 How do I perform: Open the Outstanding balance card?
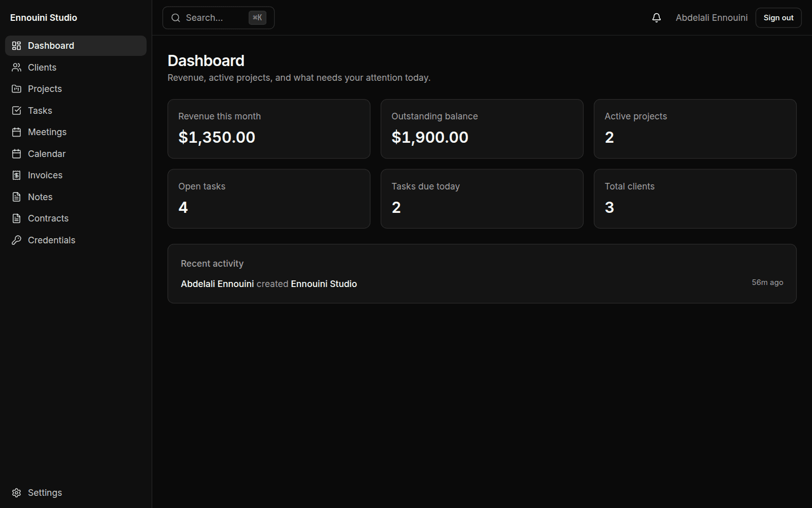point(482,129)
